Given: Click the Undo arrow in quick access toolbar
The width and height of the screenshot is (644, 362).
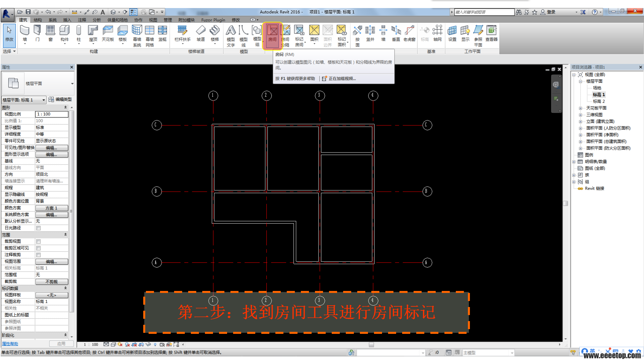Looking at the screenshot, I should pyautogui.click(x=48, y=12).
